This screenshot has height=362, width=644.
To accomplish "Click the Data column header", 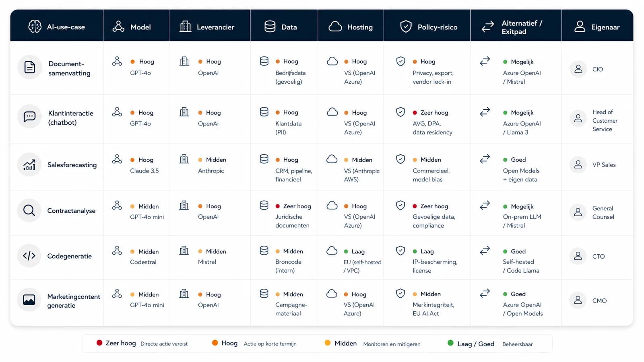I will pos(284,25).
